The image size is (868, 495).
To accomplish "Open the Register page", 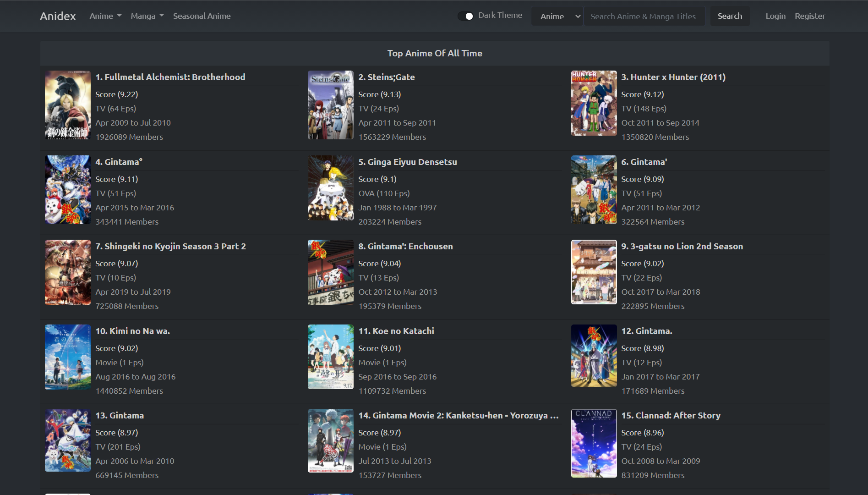I will [810, 16].
